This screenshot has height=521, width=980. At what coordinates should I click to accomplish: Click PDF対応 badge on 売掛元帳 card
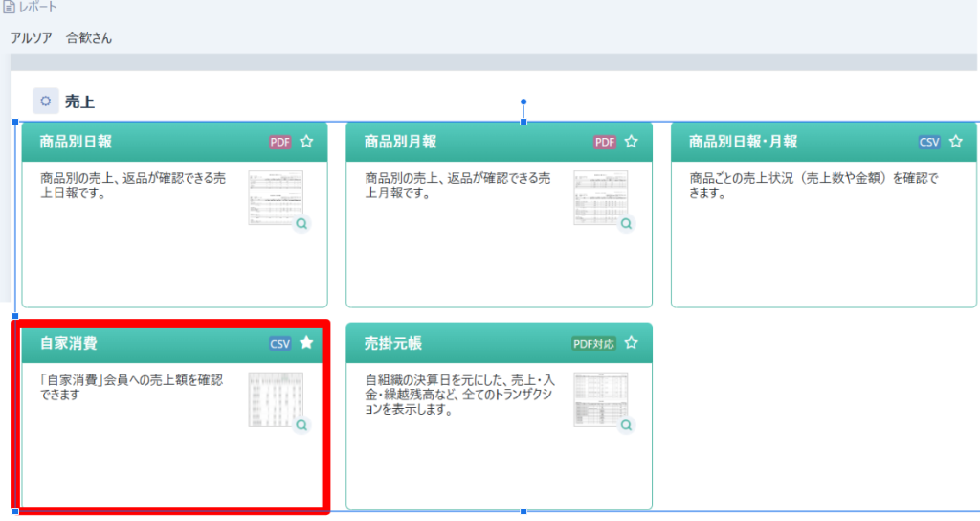(593, 343)
